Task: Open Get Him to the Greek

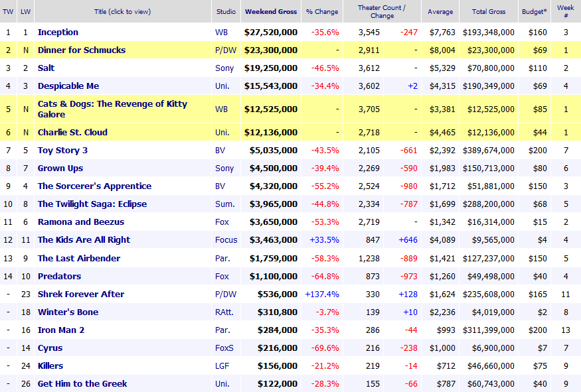Action: coord(82,384)
